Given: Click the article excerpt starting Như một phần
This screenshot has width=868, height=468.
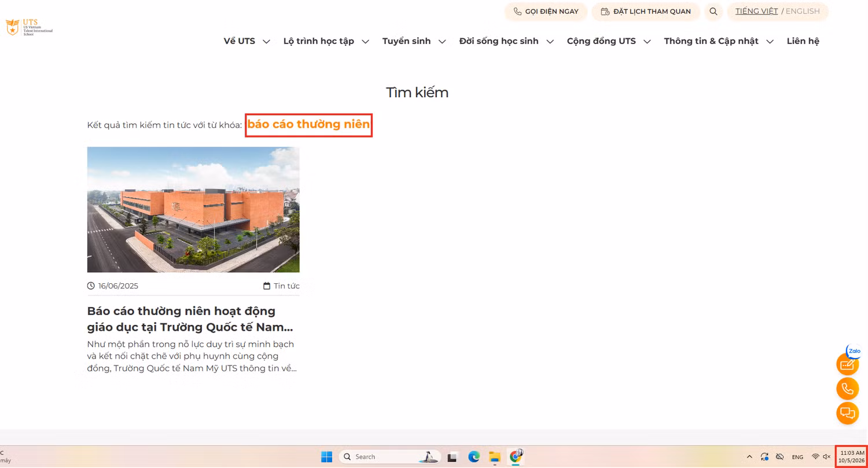Looking at the screenshot, I should (x=192, y=356).
